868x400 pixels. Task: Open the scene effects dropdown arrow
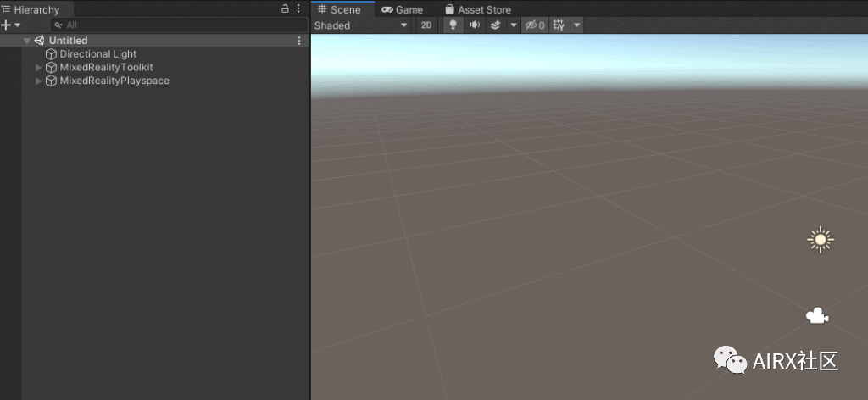pos(513,25)
